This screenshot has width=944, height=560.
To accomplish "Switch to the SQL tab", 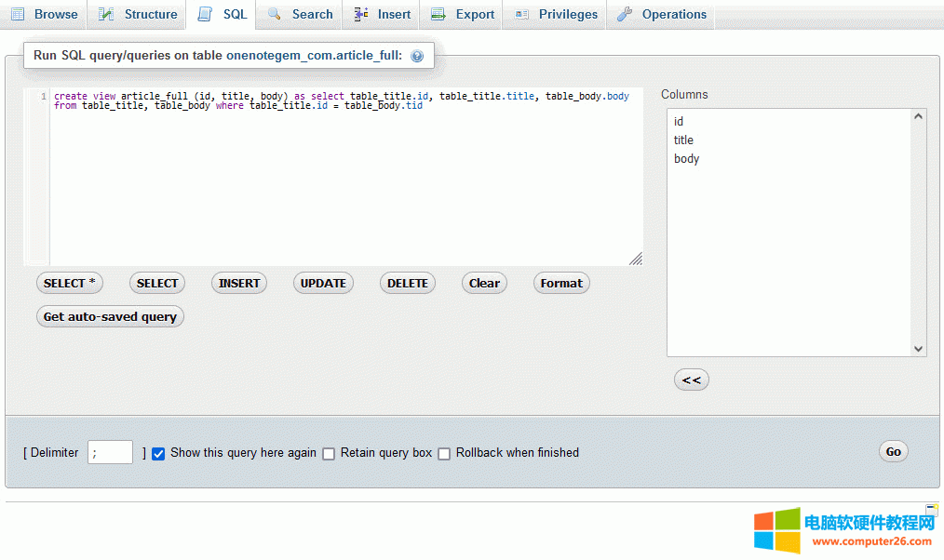I will (221, 14).
